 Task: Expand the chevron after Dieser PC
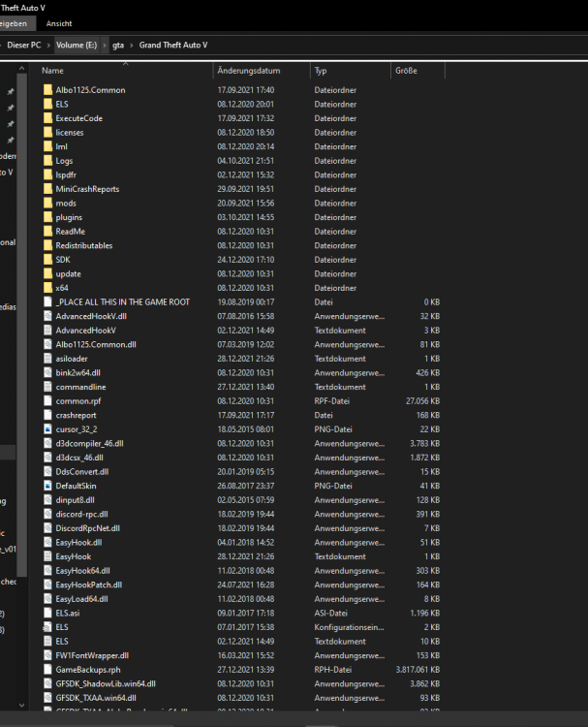[48, 45]
